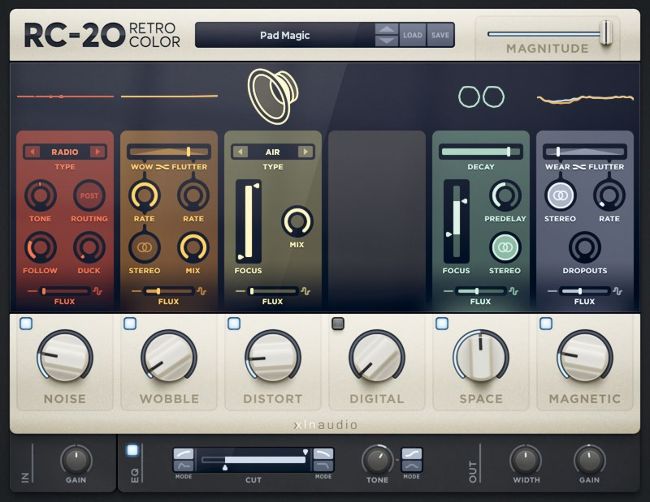Viewport: 650px width, 502px height.
Task: Toggle the Noise module on/off checkbox
Action: pos(26,323)
